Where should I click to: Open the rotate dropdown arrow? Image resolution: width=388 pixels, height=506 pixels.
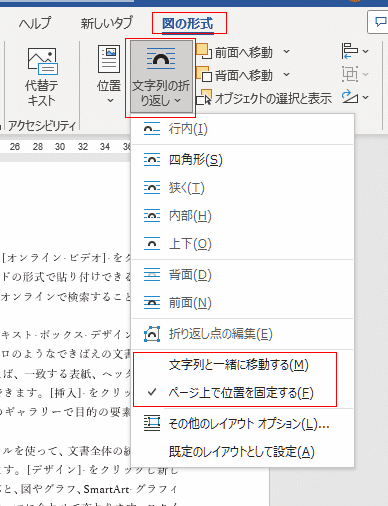pyautogui.click(x=365, y=97)
